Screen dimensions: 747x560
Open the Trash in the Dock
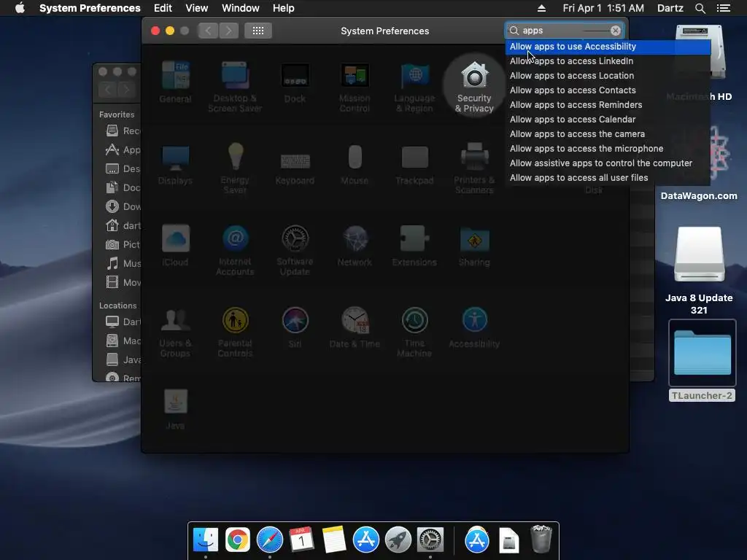click(541, 539)
